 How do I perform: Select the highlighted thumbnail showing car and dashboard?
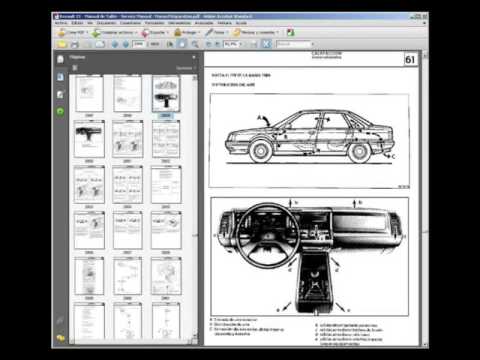click(x=166, y=93)
